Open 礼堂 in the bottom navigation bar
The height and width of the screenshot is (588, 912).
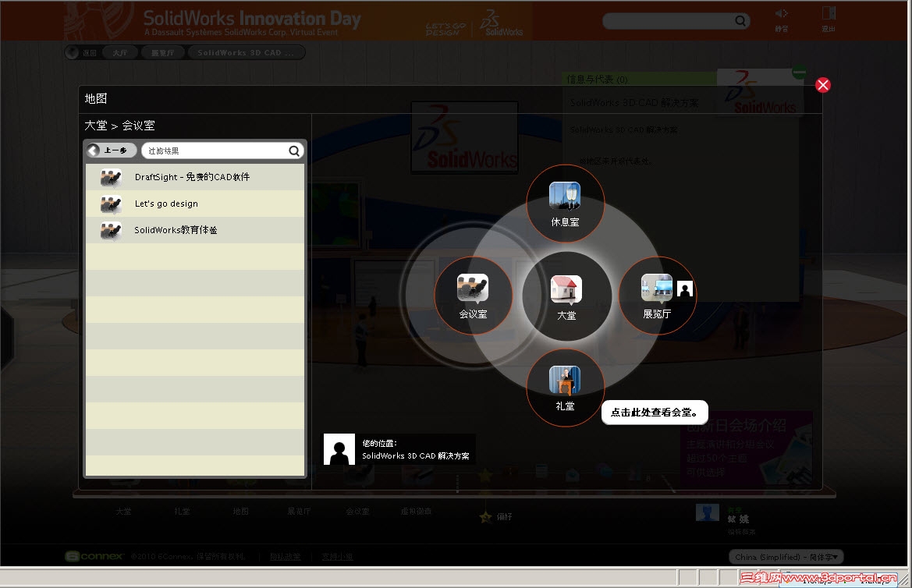(x=182, y=512)
